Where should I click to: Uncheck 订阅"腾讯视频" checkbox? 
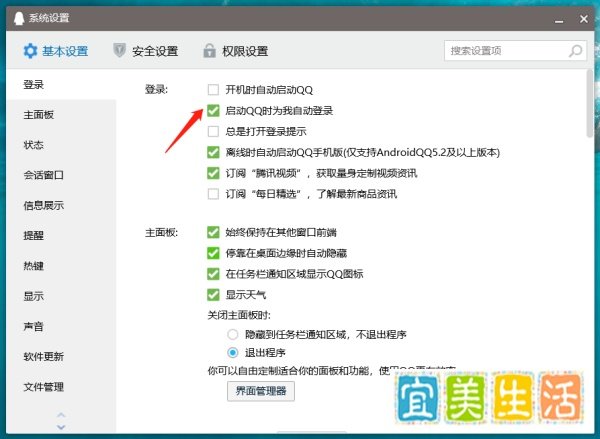pyautogui.click(x=213, y=173)
